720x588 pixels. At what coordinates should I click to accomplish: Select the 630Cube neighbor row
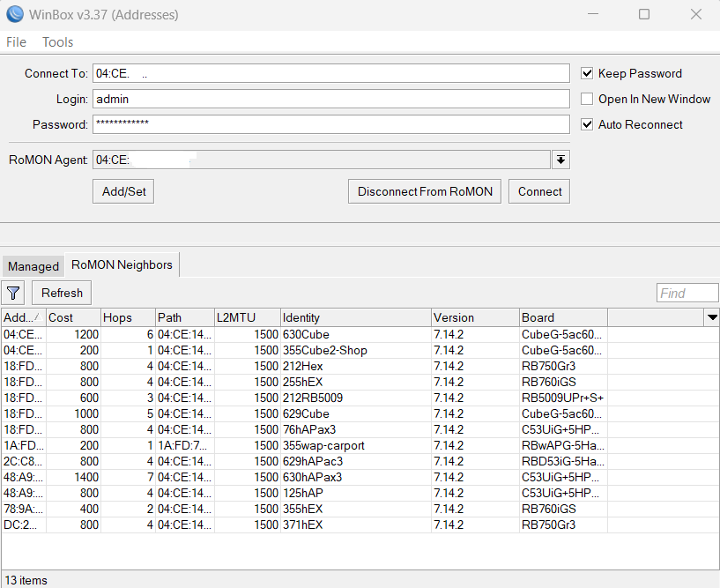coord(360,334)
